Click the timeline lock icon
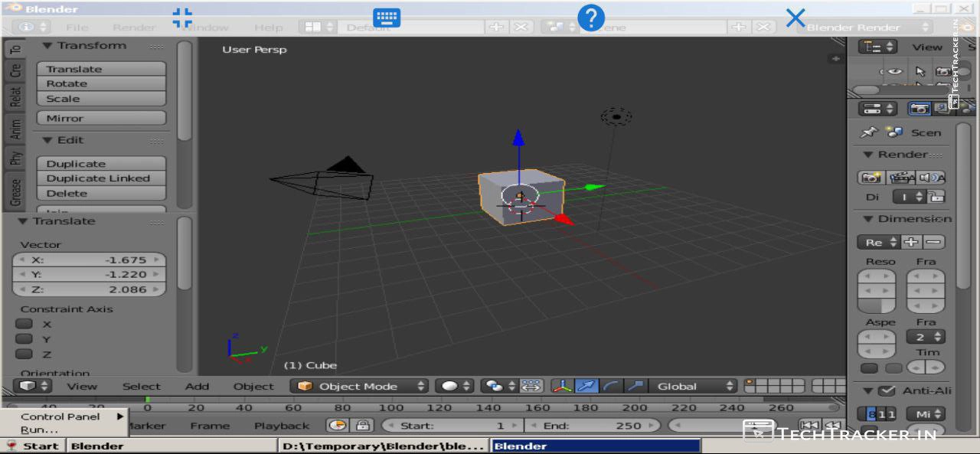This screenshot has width=980, height=454. [x=363, y=426]
